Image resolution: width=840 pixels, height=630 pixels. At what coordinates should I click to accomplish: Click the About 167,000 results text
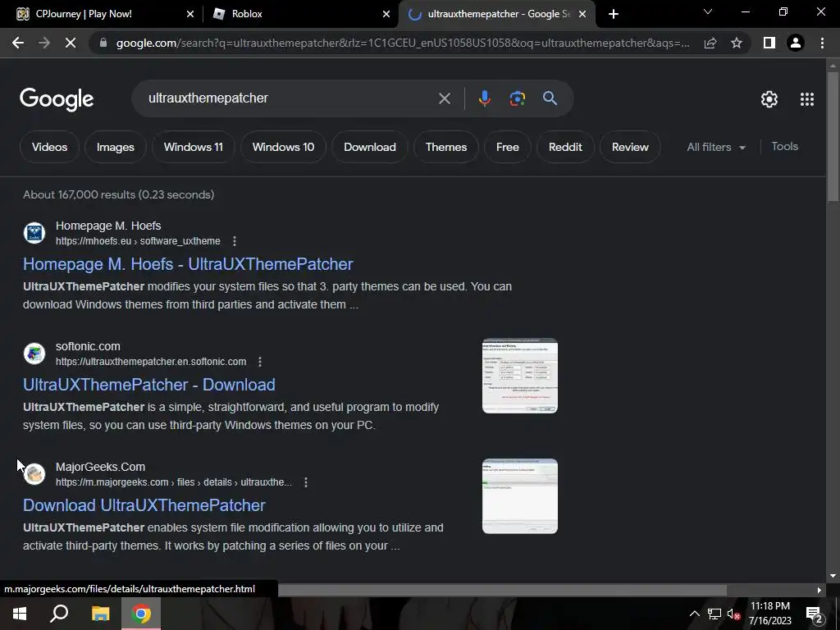pos(118,194)
